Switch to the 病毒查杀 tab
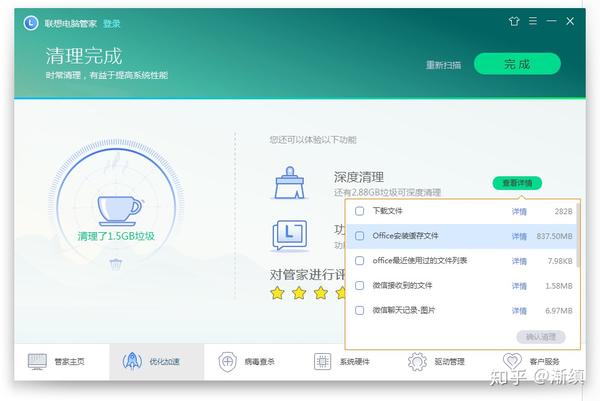This screenshot has height=401, width=600. pos(252,362)
